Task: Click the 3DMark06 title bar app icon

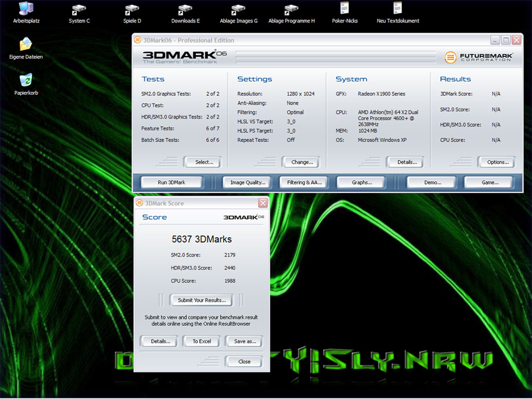Action: [x=137, y=40]
